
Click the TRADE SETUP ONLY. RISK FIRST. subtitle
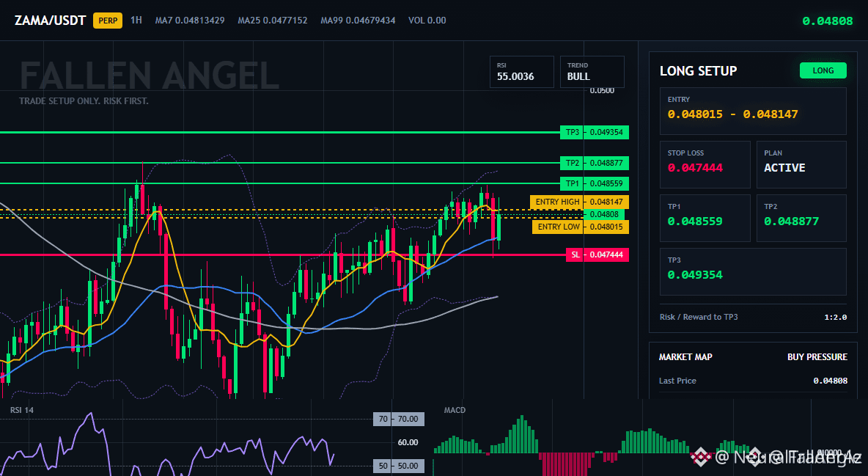coord(84,101)
